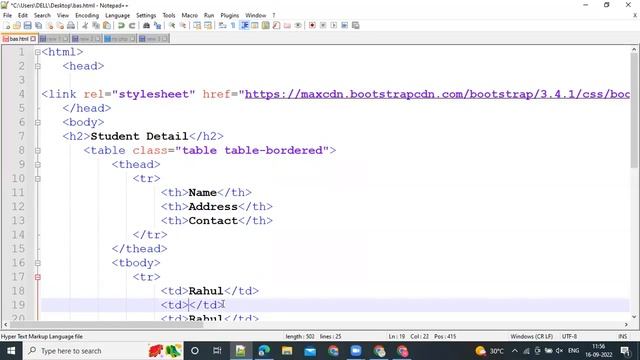This screenshot has width=640, height=360.
Task: Open the bootstrapcdn stylesheet link on line 4
Action: (x=437, y=94)
